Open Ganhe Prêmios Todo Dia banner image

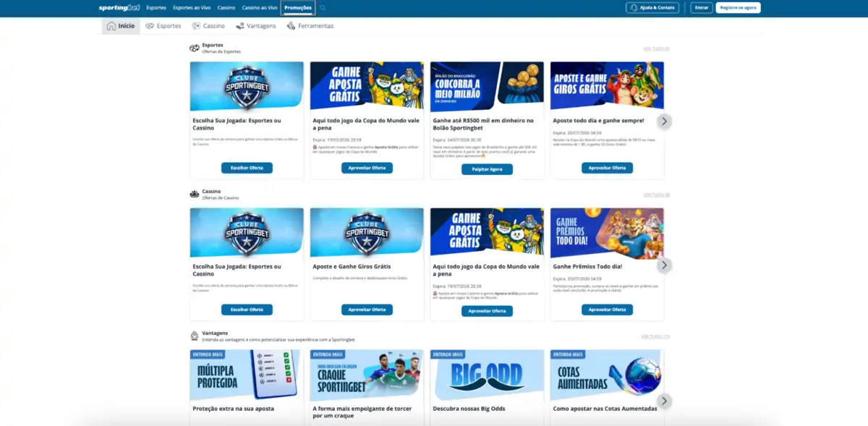(607, 233)
